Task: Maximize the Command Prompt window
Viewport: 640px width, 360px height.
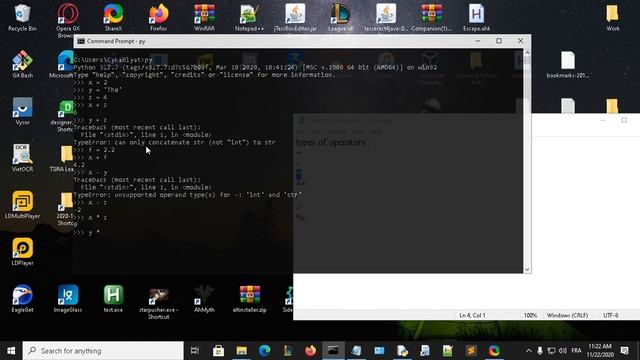Action: pos(499,41)
